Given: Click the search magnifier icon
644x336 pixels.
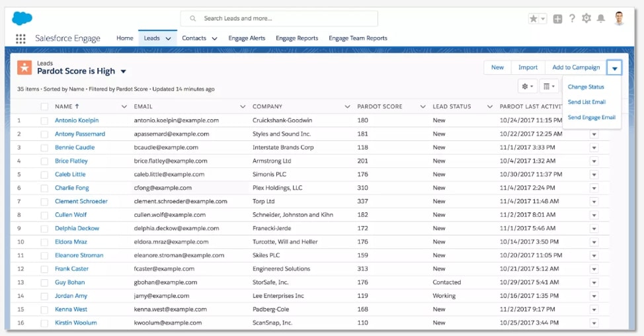Looking at the screenshot, I should pos(192,19).
